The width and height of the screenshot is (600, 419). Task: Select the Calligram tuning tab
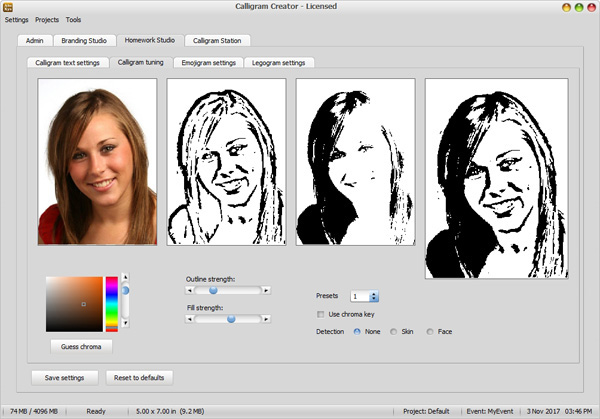(x=140, y=62)
